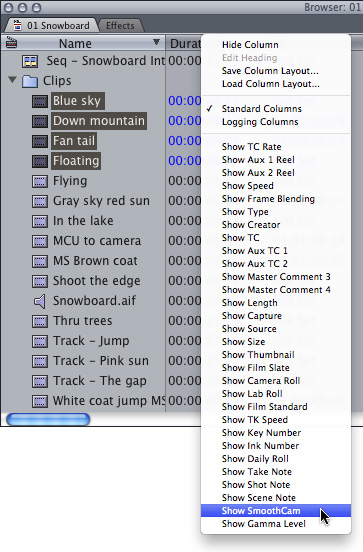Choose Hide Column in the menu
Screen dimensions: 363x552
coord(250,45)
